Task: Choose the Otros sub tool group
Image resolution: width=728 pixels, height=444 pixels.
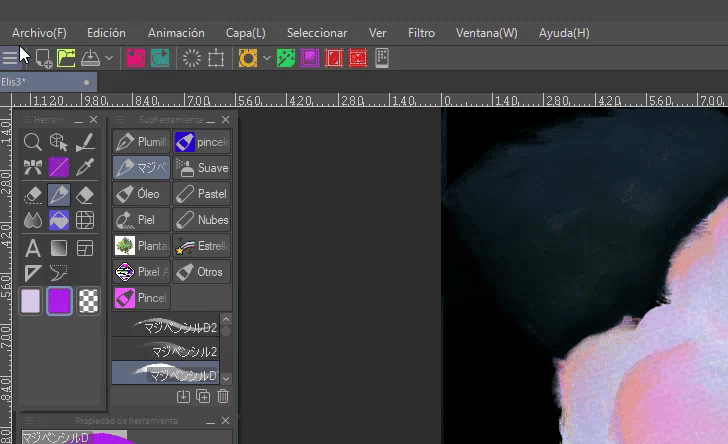Action: point(202,272)
